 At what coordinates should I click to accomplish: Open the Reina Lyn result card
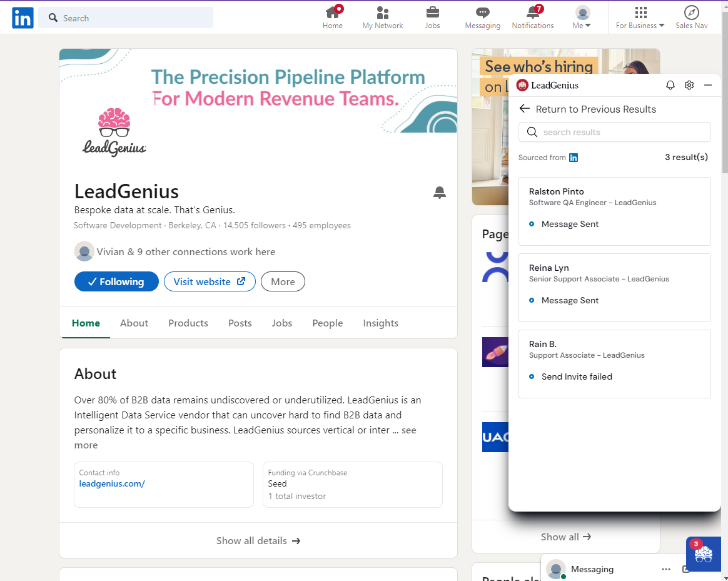(614, 288)
